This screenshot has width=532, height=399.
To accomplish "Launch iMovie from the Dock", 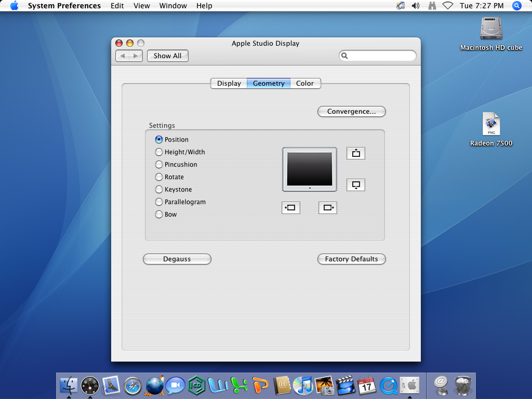I will coord(345,386).
